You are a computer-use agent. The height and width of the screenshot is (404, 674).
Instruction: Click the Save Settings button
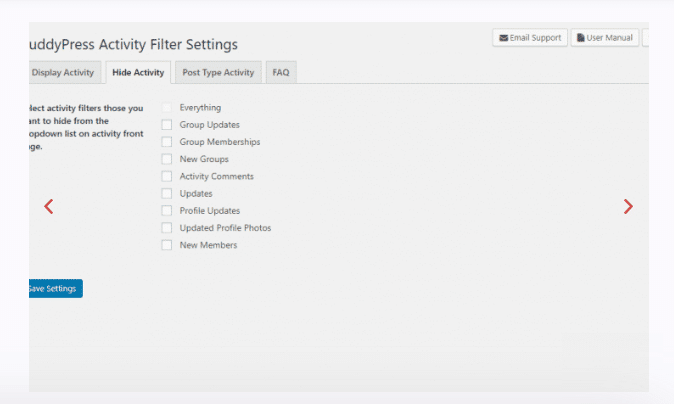coord(55,288)
